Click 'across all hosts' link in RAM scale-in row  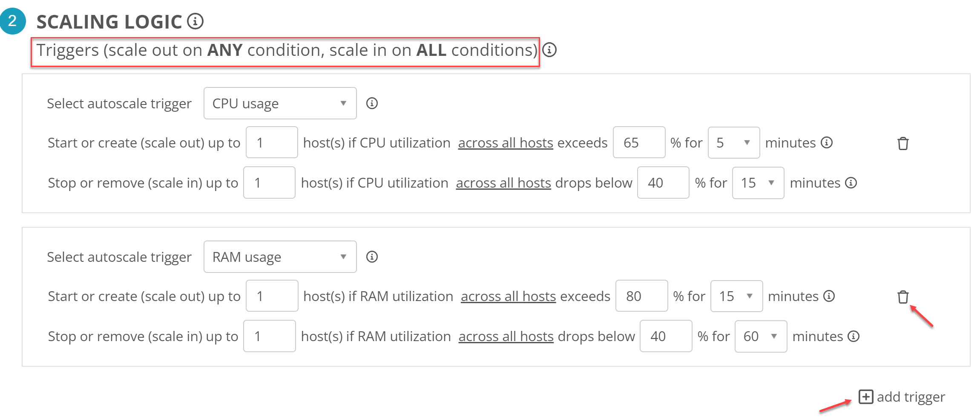point(506,336)
